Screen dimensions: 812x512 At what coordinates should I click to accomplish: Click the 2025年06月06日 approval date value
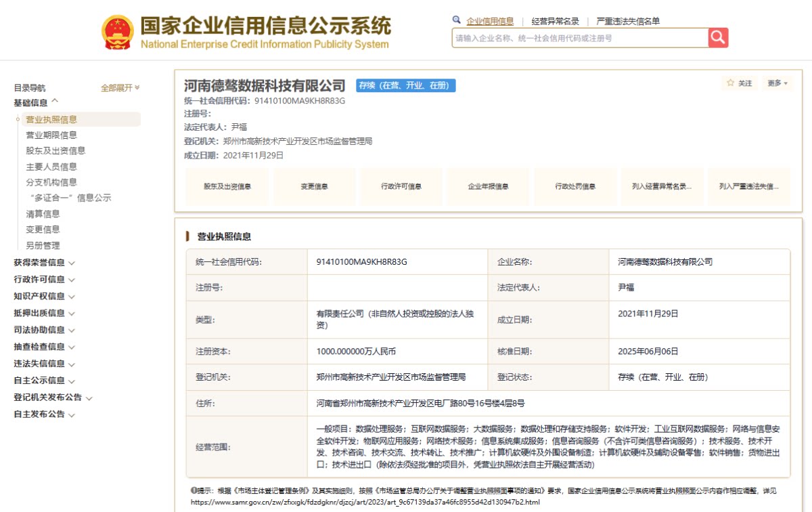click(648, 351)
